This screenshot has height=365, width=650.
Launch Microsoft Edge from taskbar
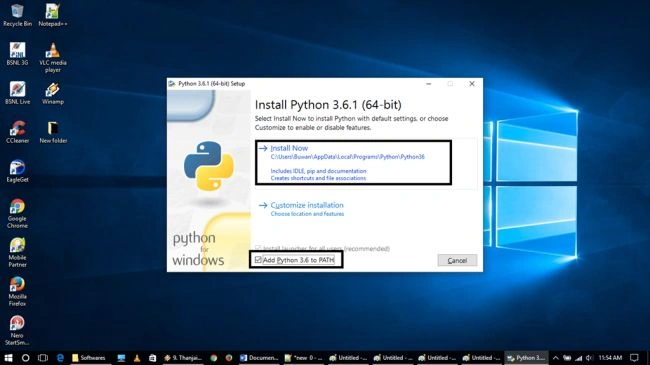coord(60,358)
